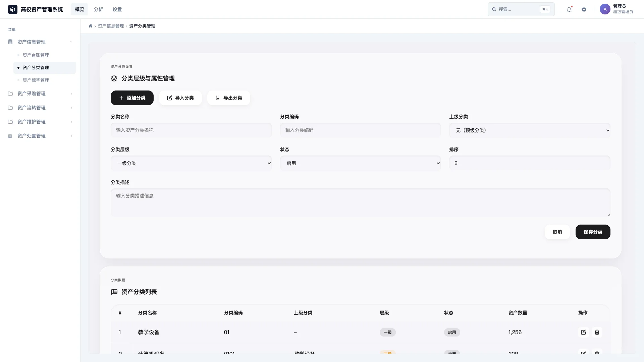Click the 分类名称 input field

pos(191,130)
